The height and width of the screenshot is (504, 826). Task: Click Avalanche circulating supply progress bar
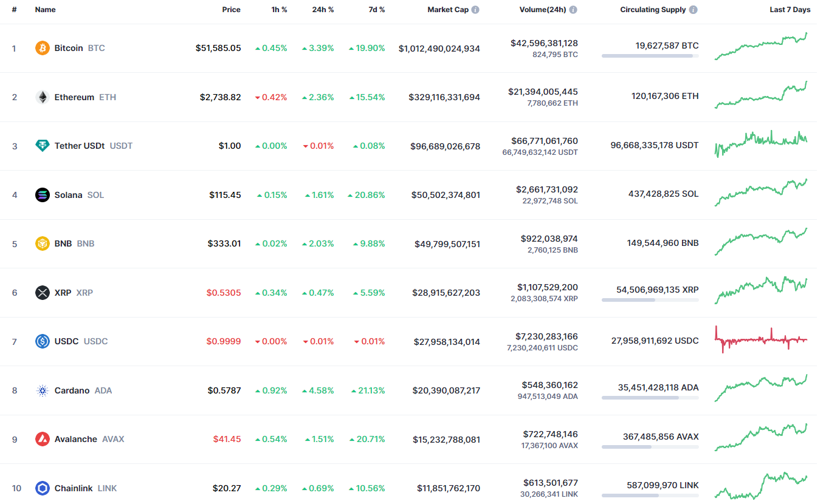(x=650, y=447)
